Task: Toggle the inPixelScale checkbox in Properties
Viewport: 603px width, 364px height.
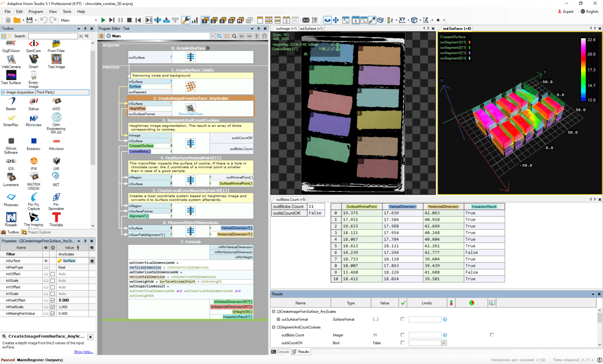Action: pos(52,307)
